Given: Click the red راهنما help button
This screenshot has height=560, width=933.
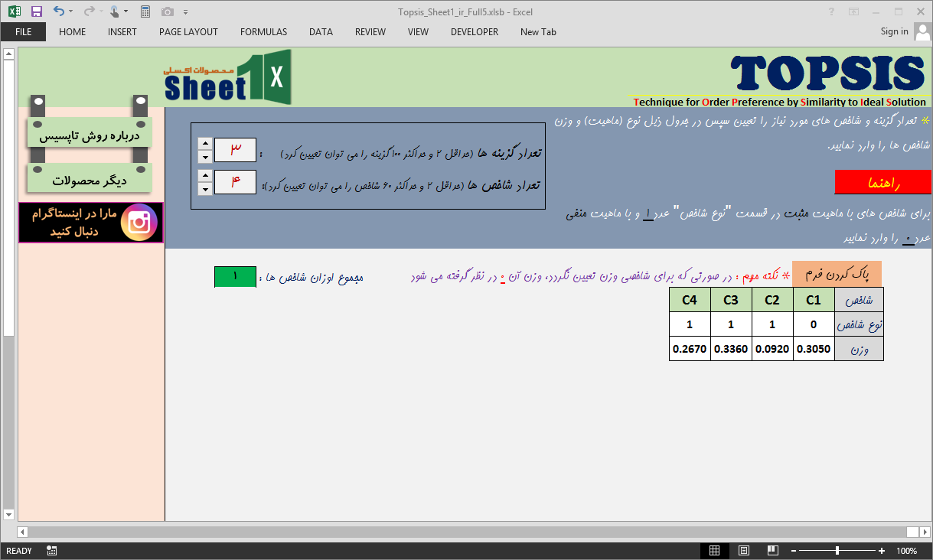Looking at the screenshot, I should click(882, 183).
